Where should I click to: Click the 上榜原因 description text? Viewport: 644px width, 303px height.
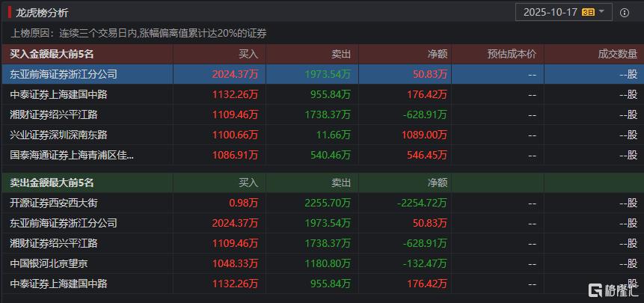[x=139, y=34]
